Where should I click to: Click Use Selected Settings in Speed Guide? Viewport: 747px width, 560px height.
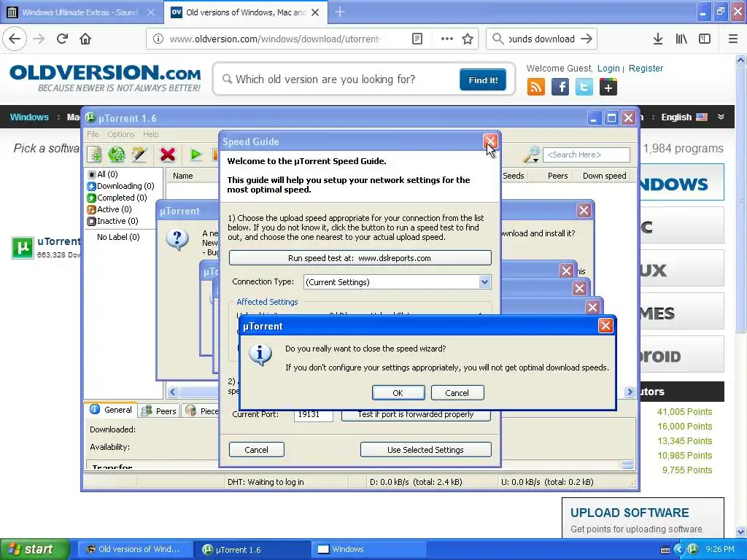[425, 449]
